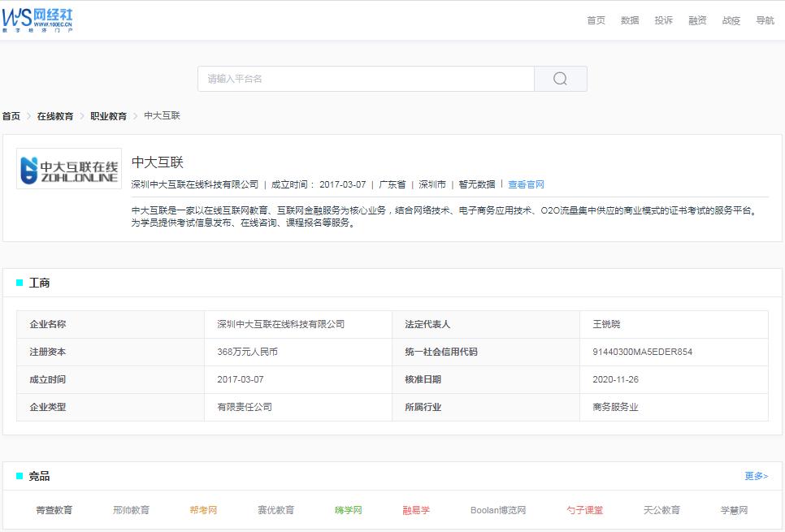The width and height of the screenshot is (785, 532).
Task: Open the 导航 item in top navigation
Action: point(765,19)
